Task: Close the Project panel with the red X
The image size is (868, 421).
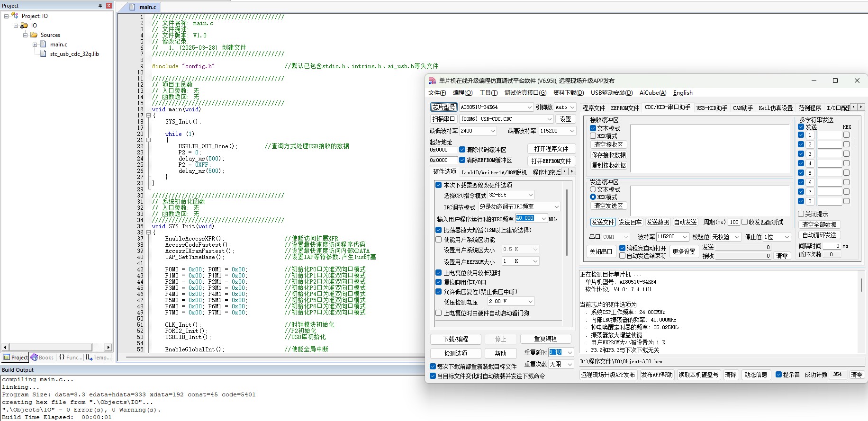Action: [108, 6]
